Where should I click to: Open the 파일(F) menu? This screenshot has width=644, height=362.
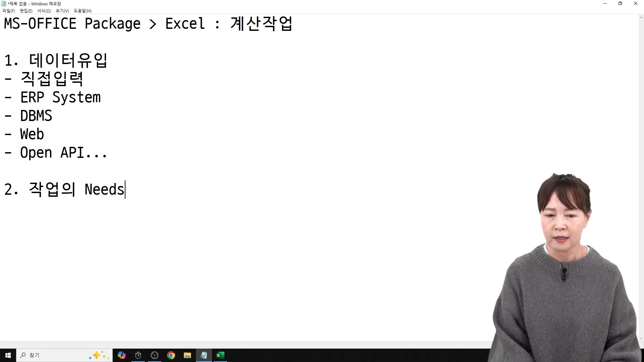point(9,11)
